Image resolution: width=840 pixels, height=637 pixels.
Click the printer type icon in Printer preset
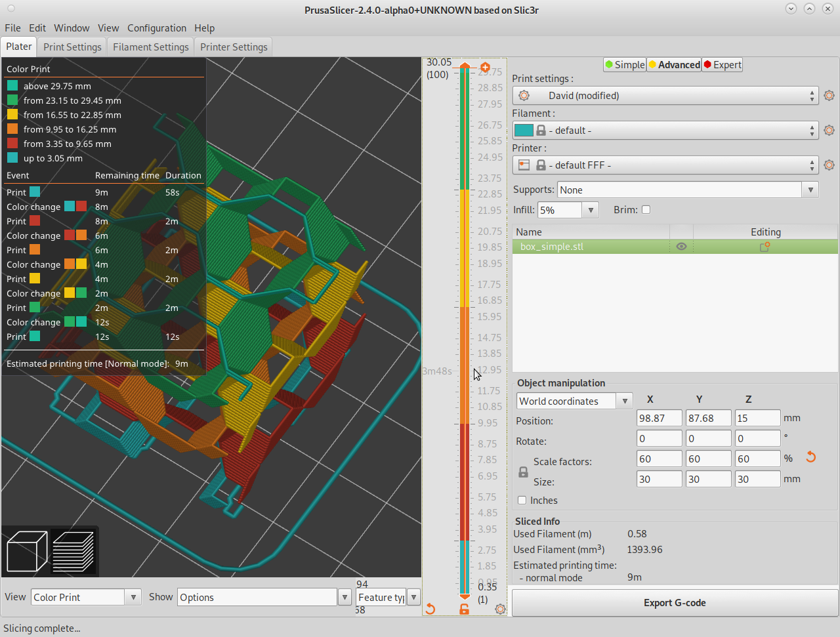click(524, 165)
